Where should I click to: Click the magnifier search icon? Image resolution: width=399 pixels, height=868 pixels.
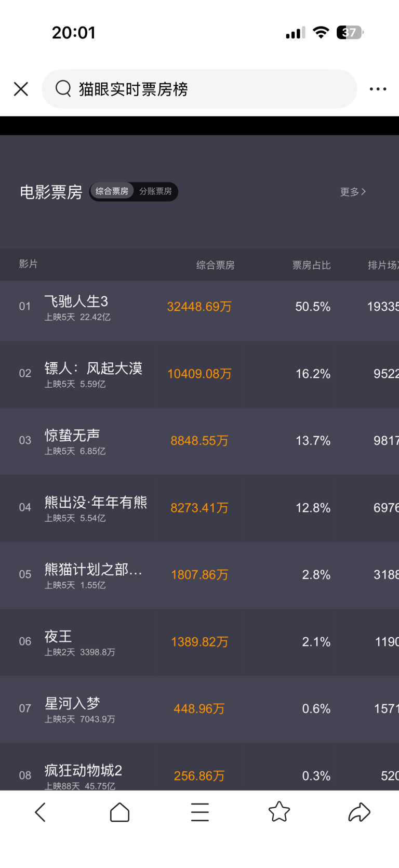63,89
